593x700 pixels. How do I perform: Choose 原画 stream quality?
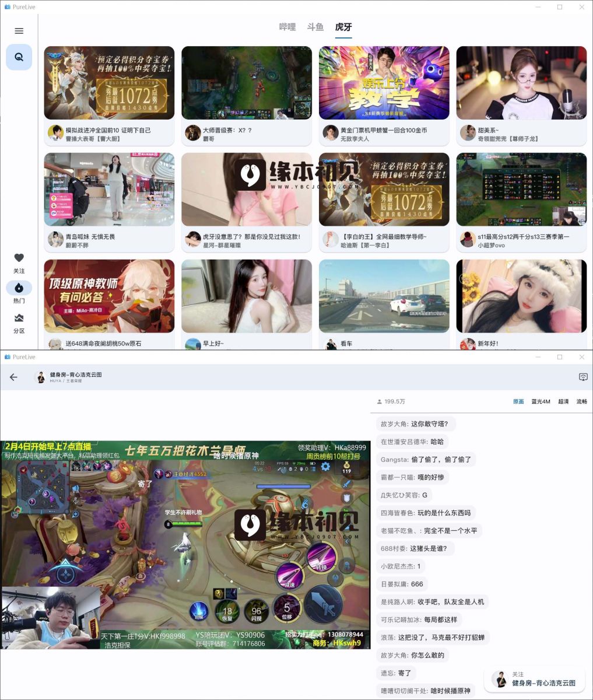(518, 401)
